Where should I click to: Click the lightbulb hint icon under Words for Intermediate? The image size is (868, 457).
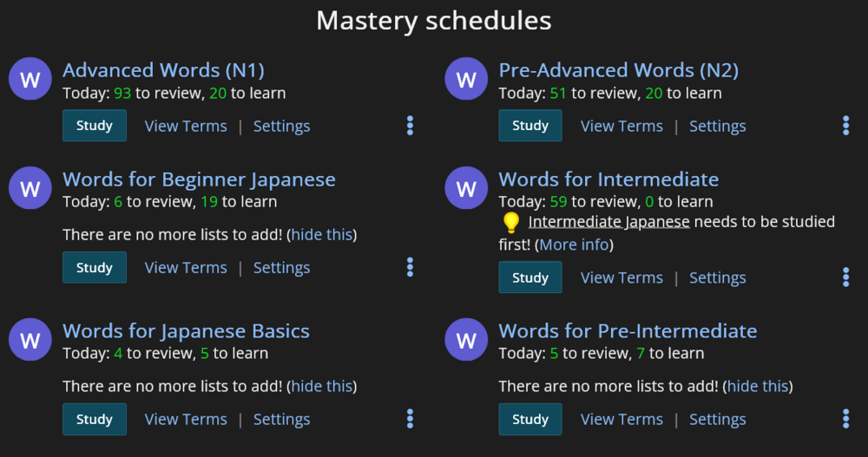click(x=511, y=223)
